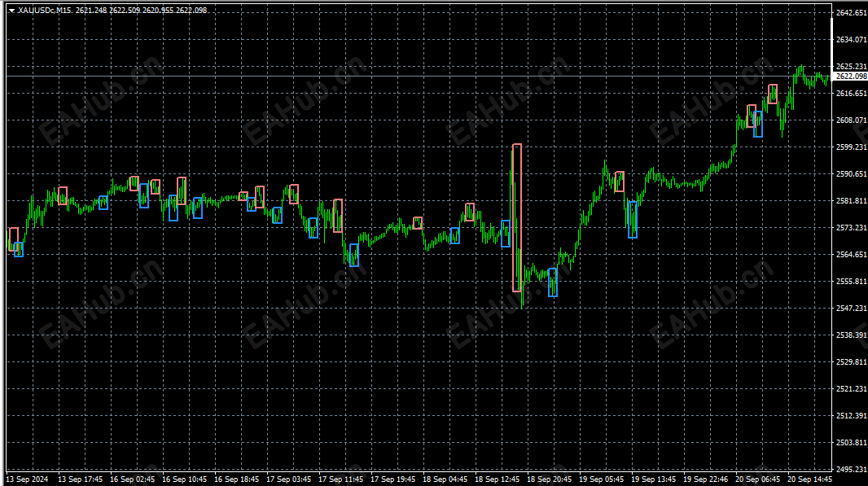868x486 pixels.
Task: Click time axis label 16 Sep 18:45
Action: click(x=236, y=479)
